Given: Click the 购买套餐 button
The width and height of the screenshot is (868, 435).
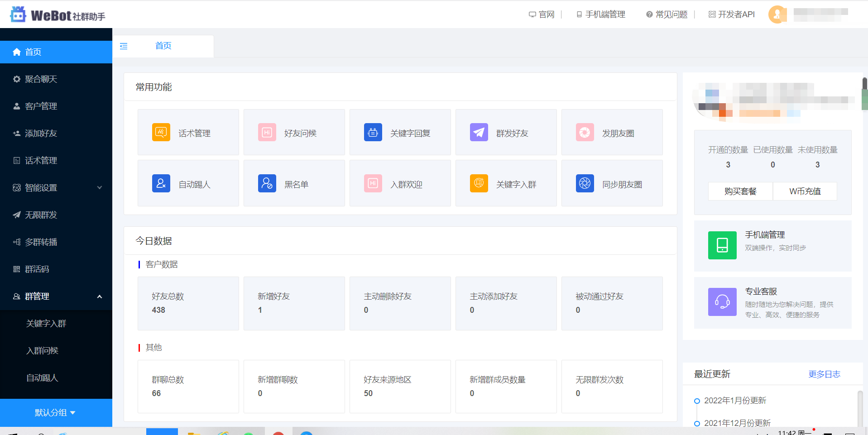Looking at the screenshot, I should click(x=740, y=191).
